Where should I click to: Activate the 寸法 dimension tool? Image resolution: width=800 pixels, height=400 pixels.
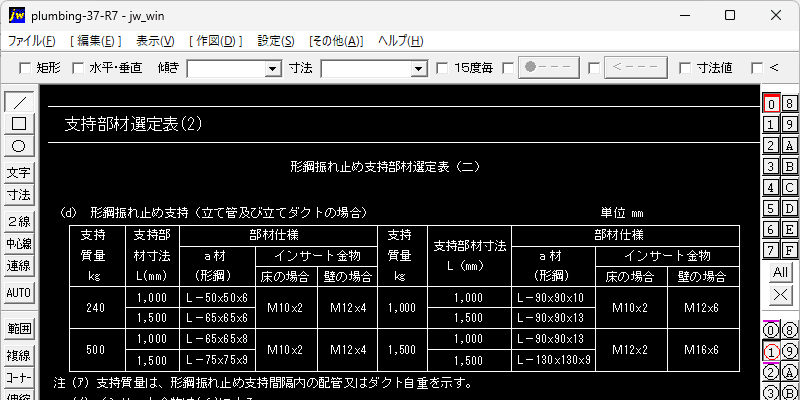click(19, 195)
